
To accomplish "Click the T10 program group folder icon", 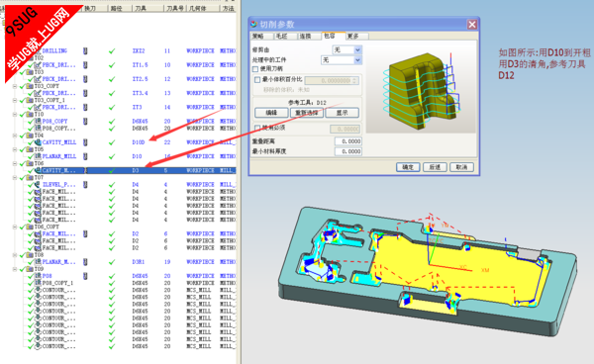I will [30, 115].
